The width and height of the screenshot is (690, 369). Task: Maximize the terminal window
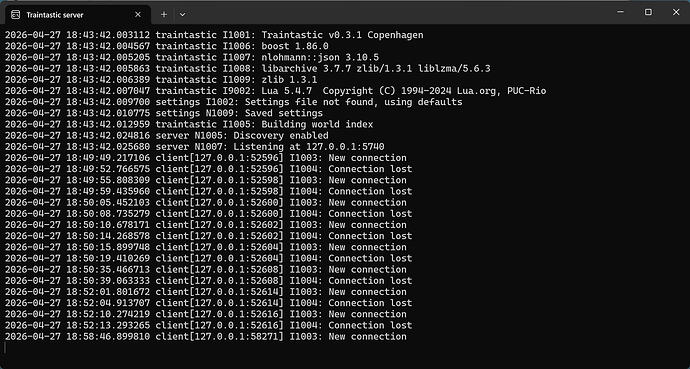(648, 12)
